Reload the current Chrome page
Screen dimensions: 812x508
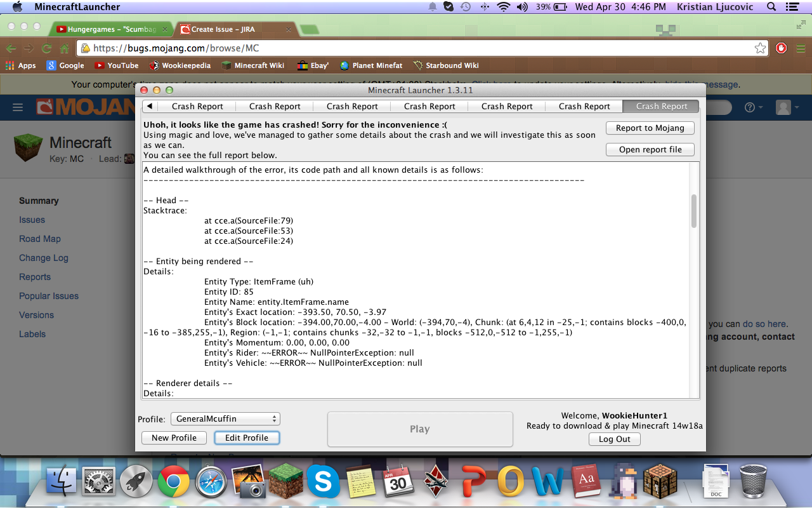tap(46, 48)
